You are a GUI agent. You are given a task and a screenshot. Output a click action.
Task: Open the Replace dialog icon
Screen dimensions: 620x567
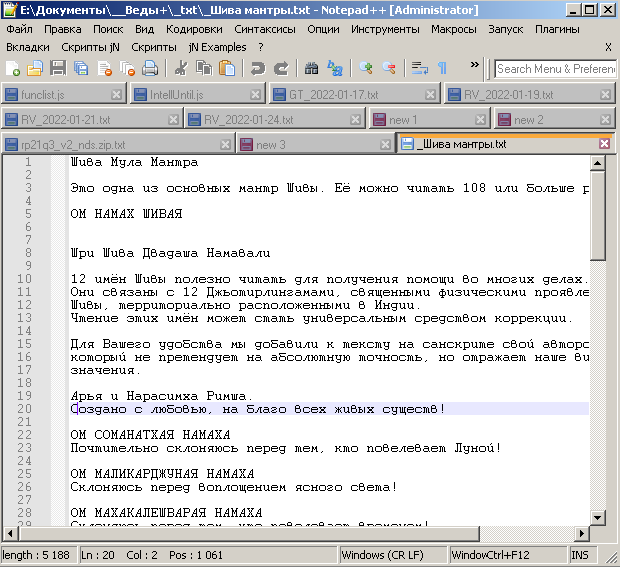[x=335, y=68]
